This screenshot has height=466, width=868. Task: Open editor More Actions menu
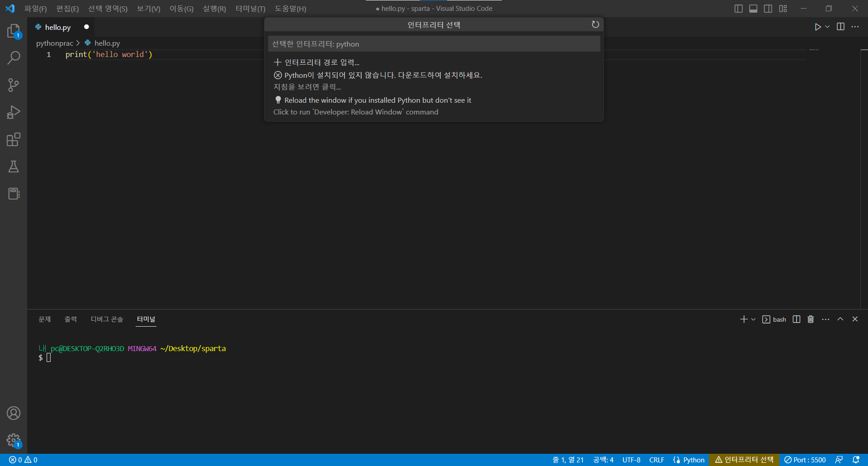click(x=855, y=27)
